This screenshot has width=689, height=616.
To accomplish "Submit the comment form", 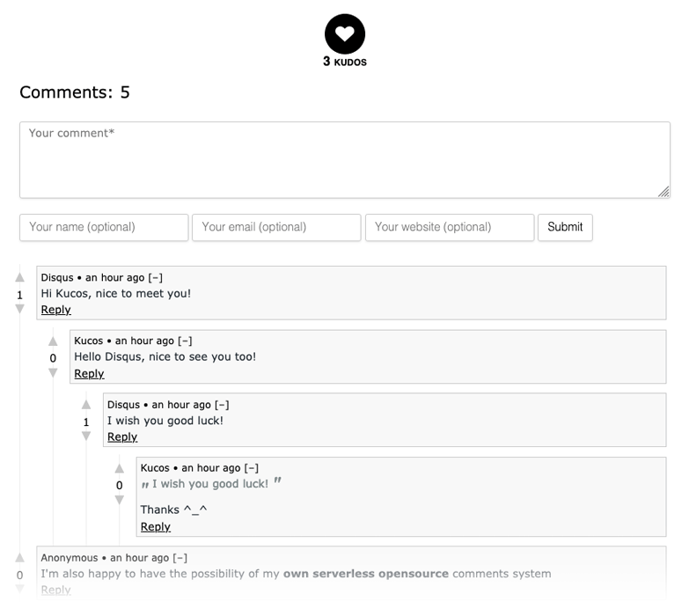I will tap(565, 227).
